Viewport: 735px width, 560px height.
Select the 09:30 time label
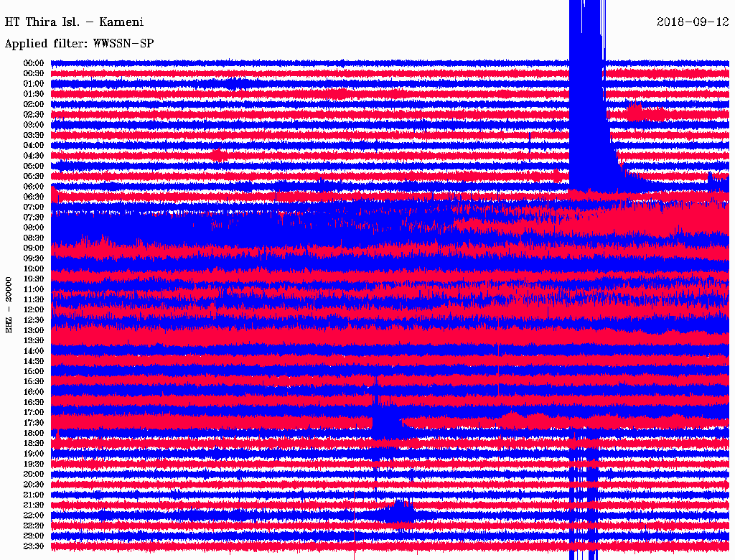click(34, 258)
